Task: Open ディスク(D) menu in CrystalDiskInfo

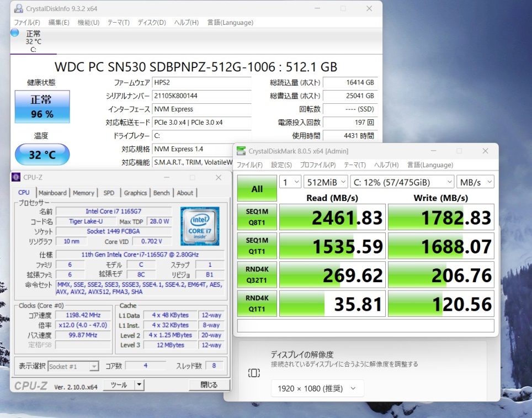Action: [152, 23]
